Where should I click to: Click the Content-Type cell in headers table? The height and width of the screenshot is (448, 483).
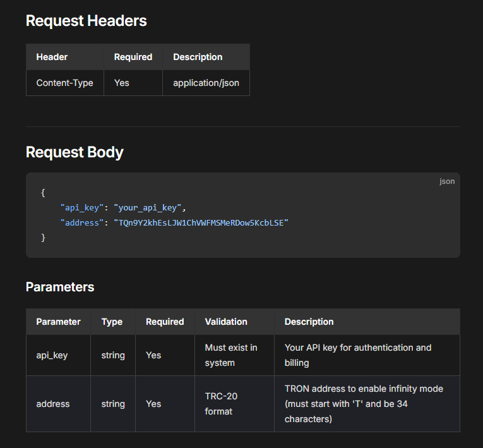click(64, 83)
